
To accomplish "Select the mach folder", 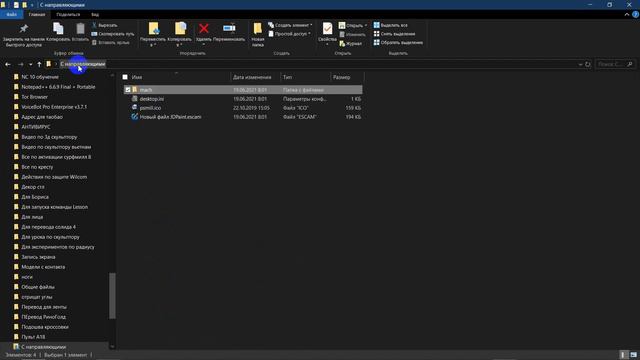I will tap(243, 90).
